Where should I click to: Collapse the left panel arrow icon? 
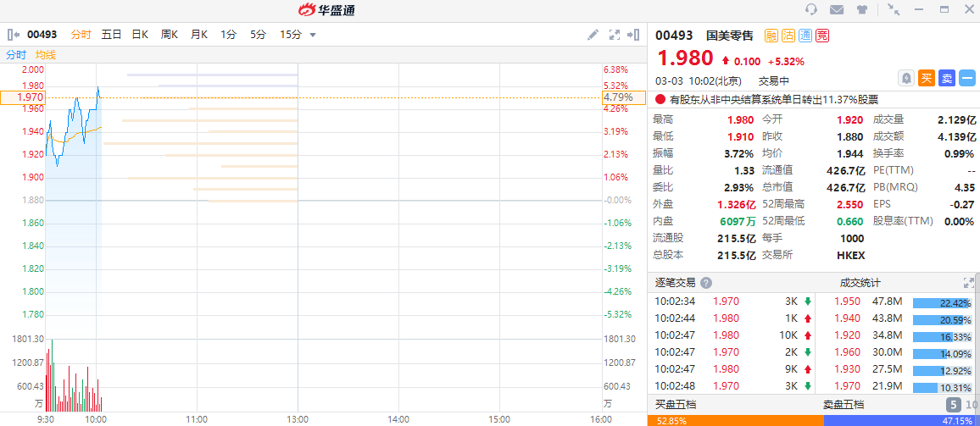13,35
